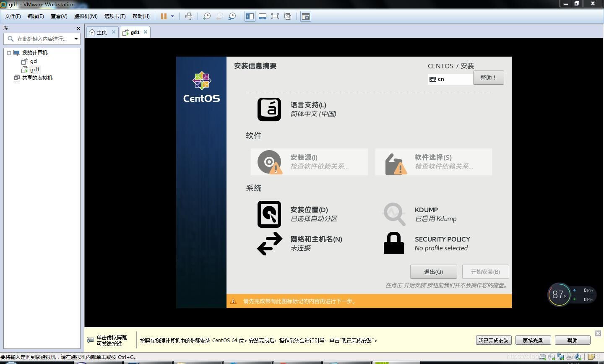
Task: Click the 已启用 Kdump status text
Action: click(x=436, y=218)
